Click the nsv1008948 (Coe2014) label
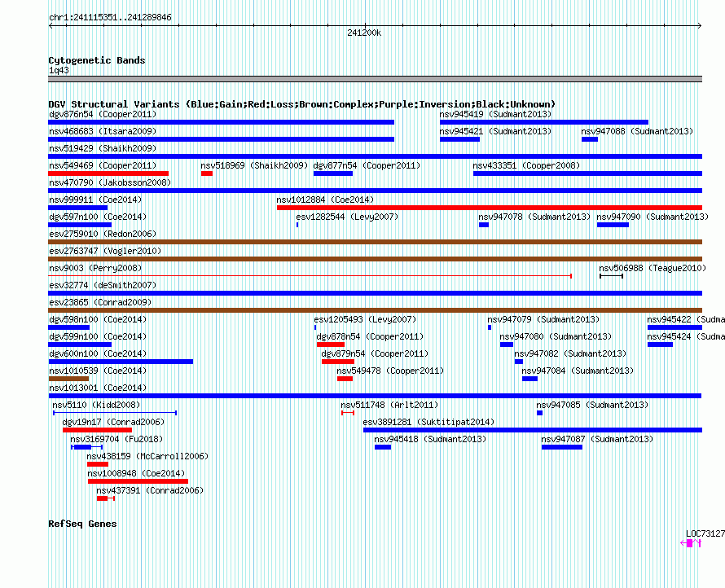Viewport: 725px width, 588px height. (x=136, y=473)
